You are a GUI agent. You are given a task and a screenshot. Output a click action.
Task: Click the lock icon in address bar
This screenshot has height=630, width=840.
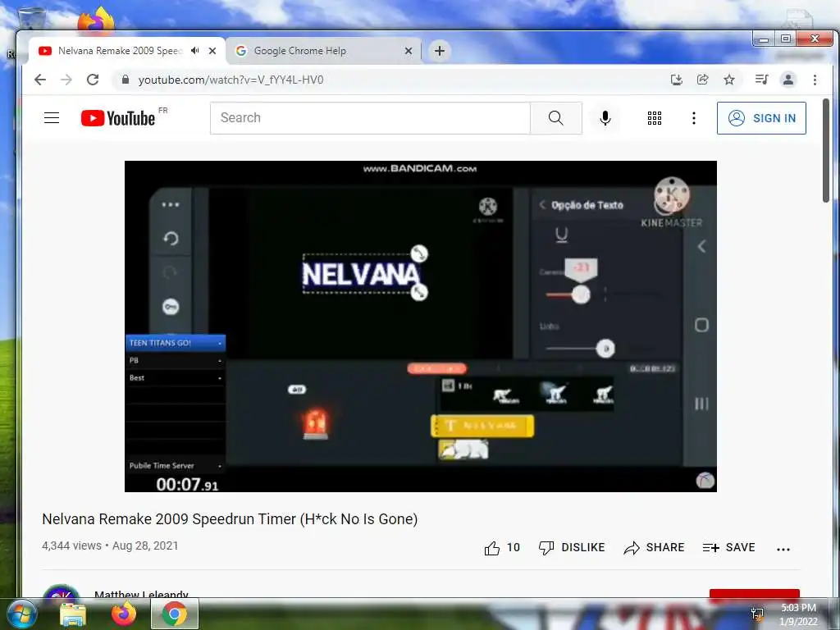126,80
